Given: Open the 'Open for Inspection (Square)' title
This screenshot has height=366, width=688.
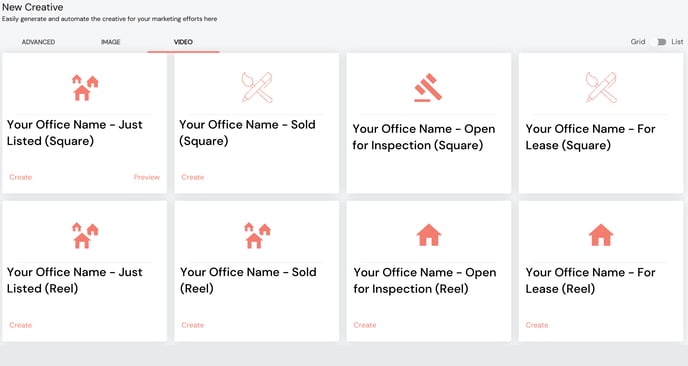Looking at the screenshot, I should point(424,137).
